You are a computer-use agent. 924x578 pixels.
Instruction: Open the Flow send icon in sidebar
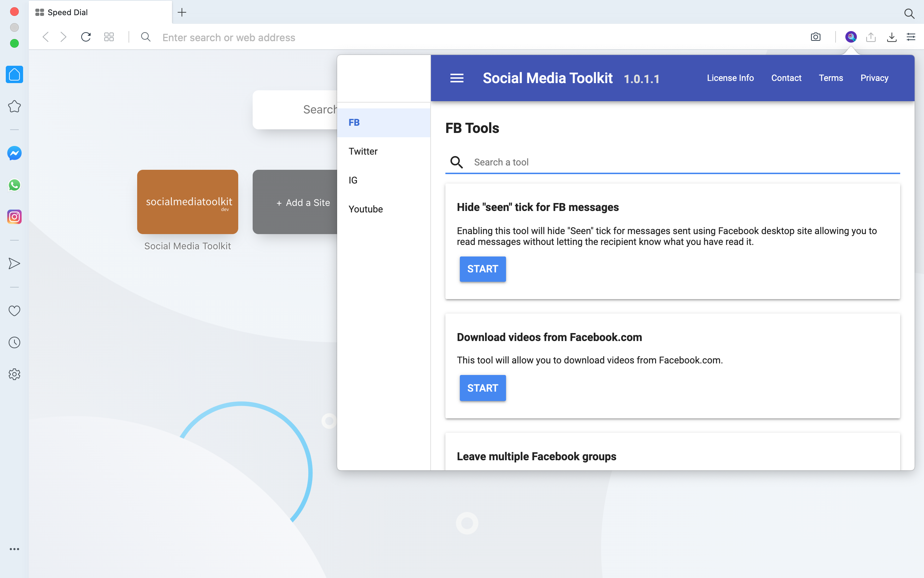pyautogui.click(x=14, y=263)
